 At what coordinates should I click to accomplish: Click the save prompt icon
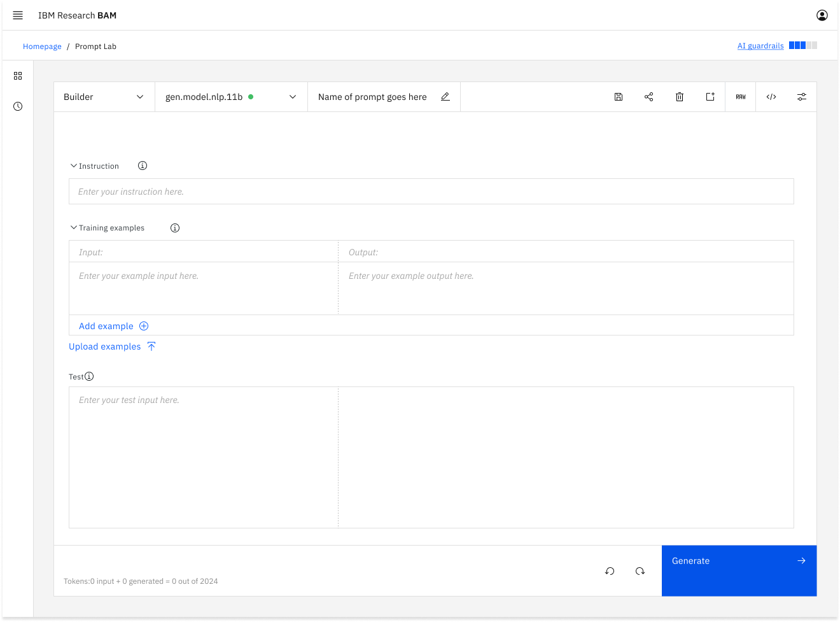coord(618,97)
